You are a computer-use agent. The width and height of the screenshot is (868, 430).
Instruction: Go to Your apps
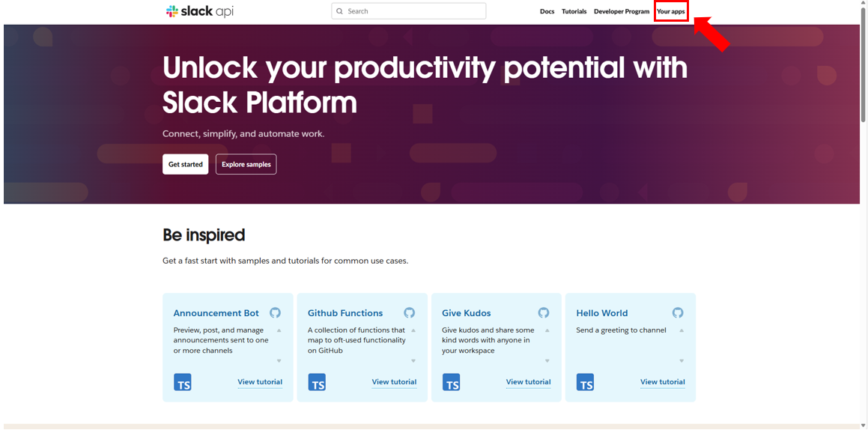(671, 11)
